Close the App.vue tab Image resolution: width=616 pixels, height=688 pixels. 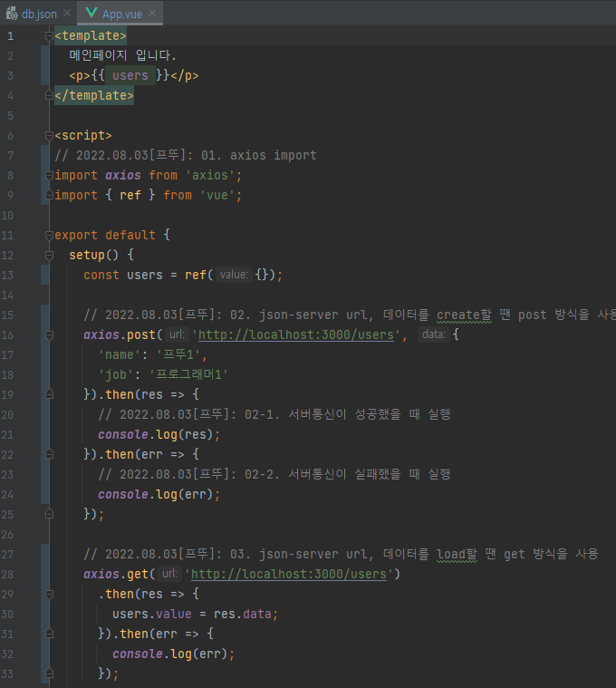click(x=152, y=14)
